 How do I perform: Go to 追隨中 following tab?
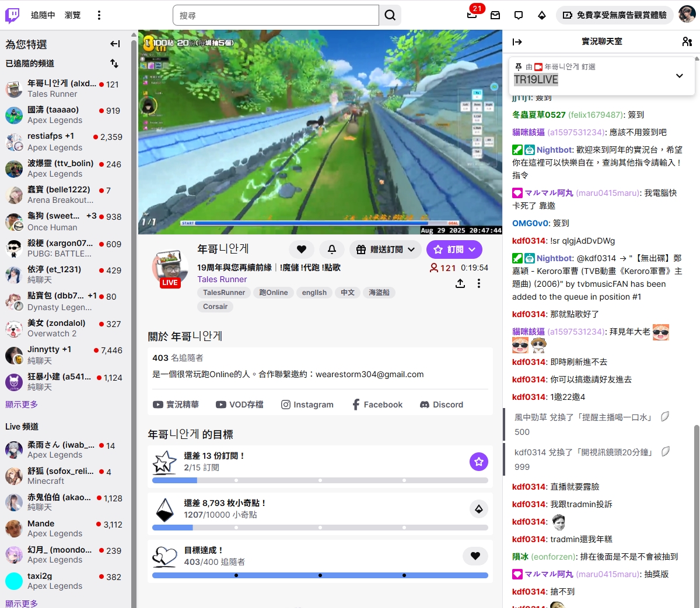click(43, 15)
